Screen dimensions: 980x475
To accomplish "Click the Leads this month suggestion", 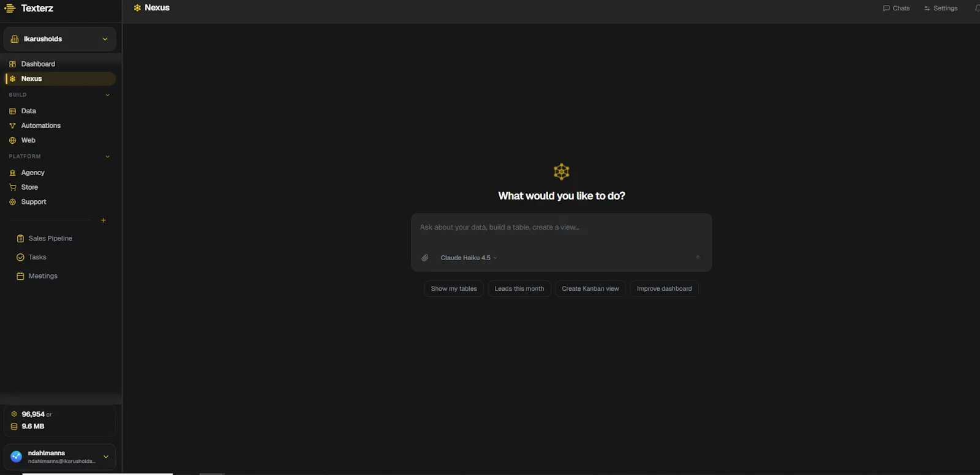I will pyautogui.click(x=519, y=289).
